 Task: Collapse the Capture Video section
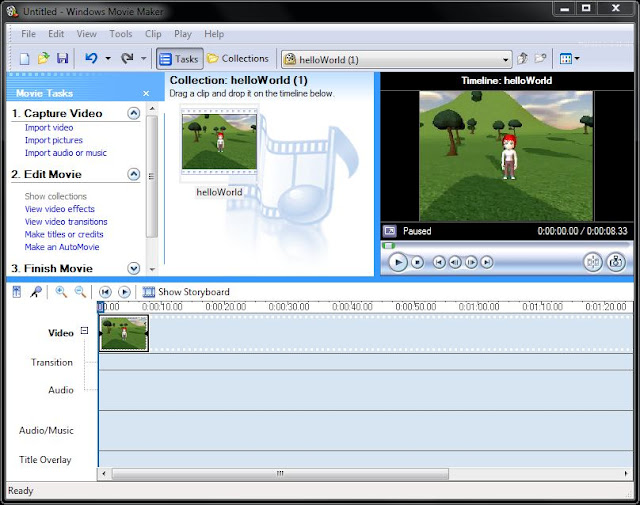point(133,113)
